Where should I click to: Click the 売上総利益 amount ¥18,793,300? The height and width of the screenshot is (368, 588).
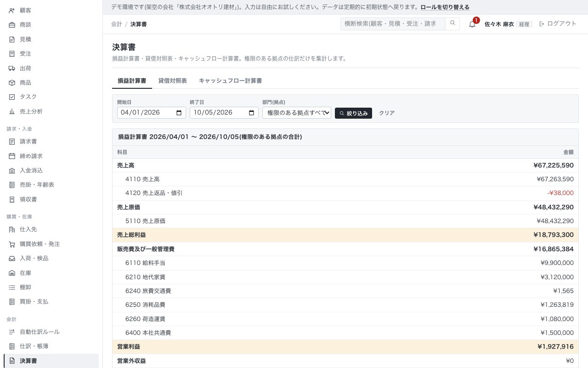[x=554, y=235]
